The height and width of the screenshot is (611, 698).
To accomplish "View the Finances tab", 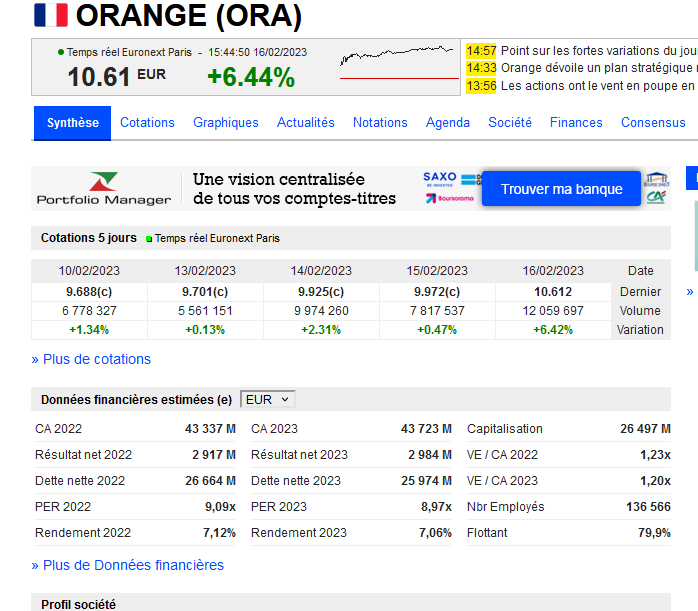I will tap(576, 123).
